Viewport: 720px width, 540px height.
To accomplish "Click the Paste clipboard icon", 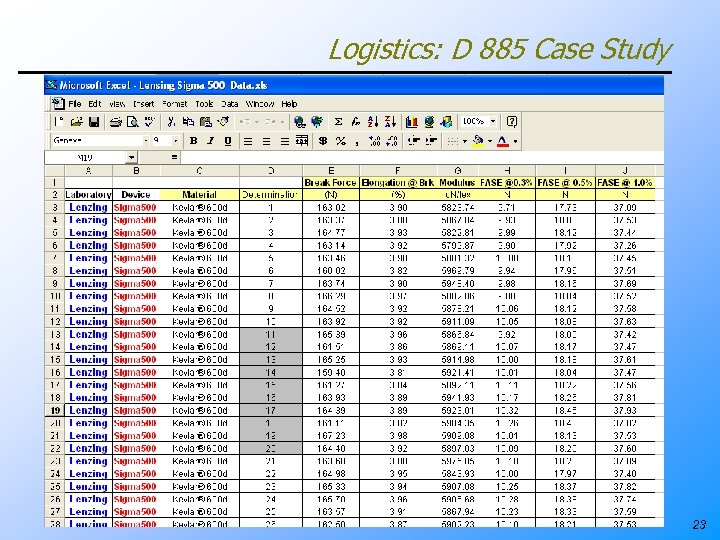I will [206, 122].
